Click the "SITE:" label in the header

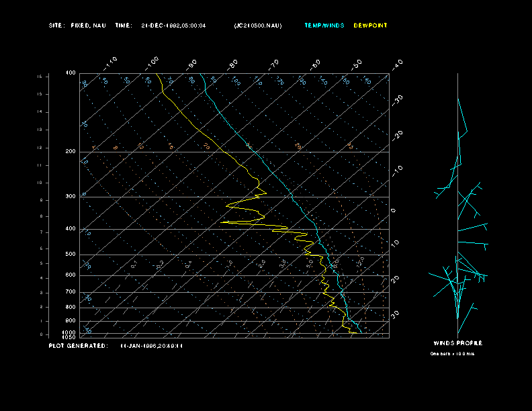56,26
